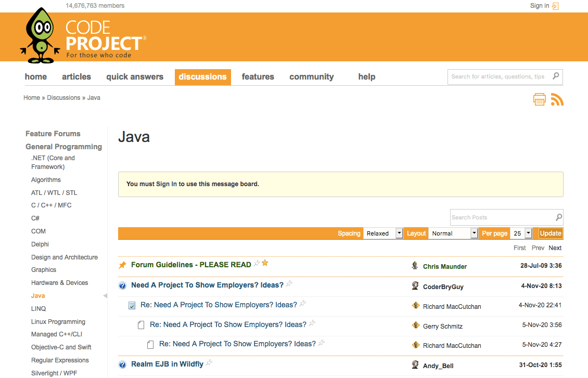Select the gold star on Forum Guidelines
This screenshot has width=588, height=378.
pos(265,263)
